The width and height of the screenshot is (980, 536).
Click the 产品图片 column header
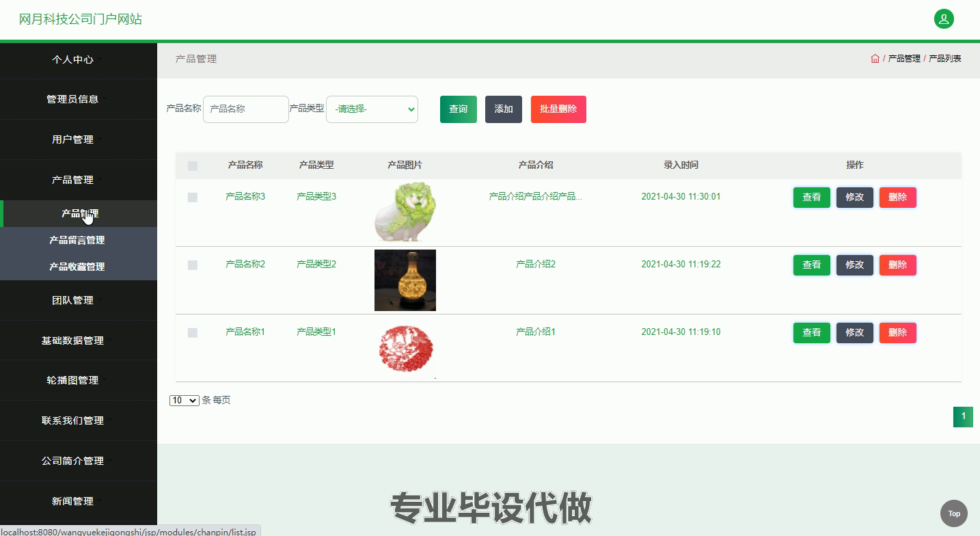405,165
